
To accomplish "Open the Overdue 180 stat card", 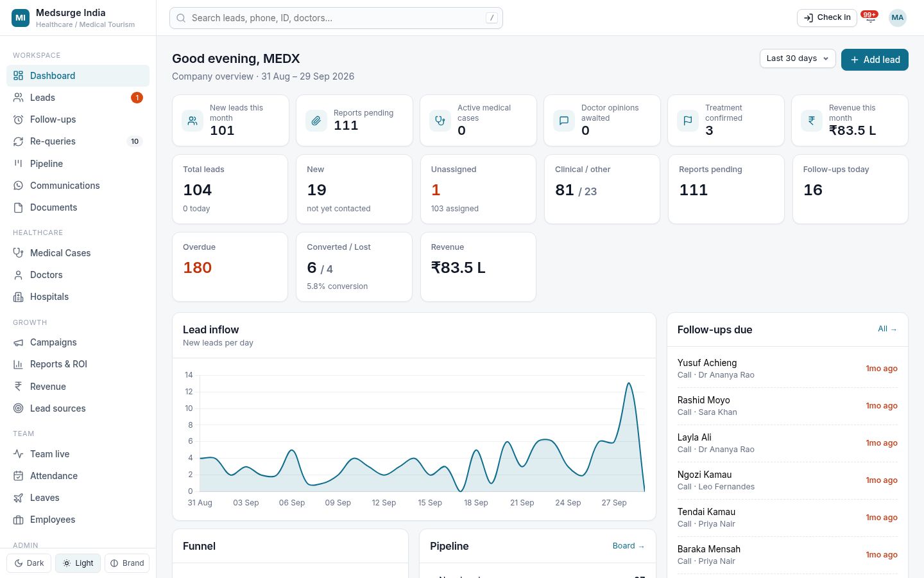I will click(230, 267).
